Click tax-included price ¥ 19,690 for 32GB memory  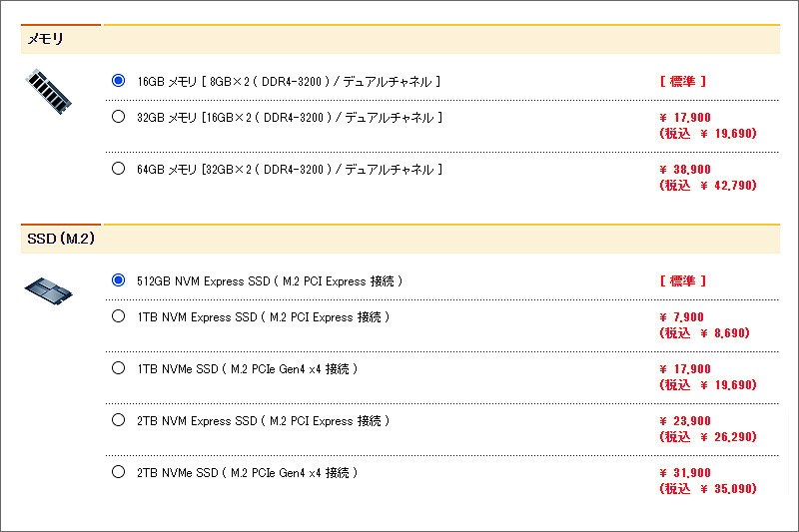(x=708, y=134)
